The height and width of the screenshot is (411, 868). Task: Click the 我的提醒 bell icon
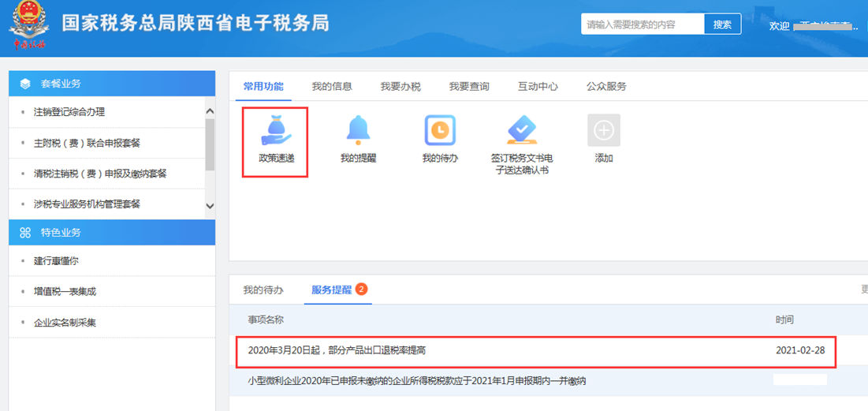pyautogui.click(x=358, y=130)
